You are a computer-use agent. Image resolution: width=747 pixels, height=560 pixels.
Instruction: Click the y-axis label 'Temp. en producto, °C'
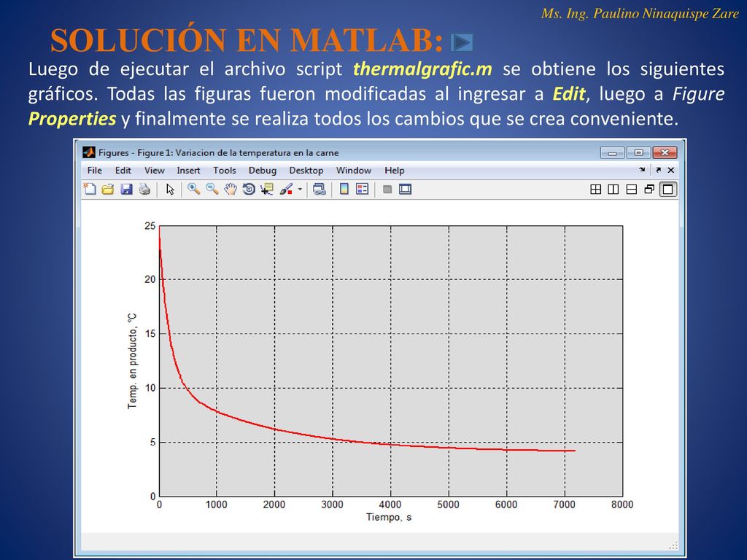point(132,361)
